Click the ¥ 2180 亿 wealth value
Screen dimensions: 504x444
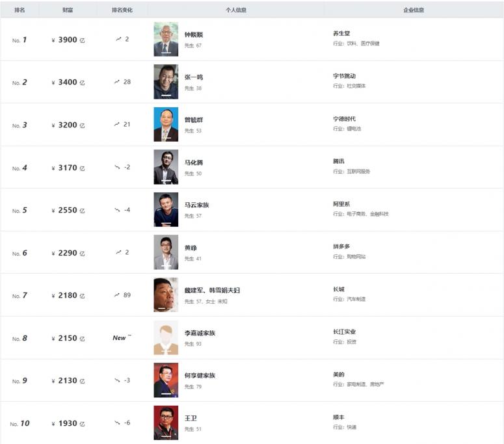pyautogui.click(x=68, y=296)
